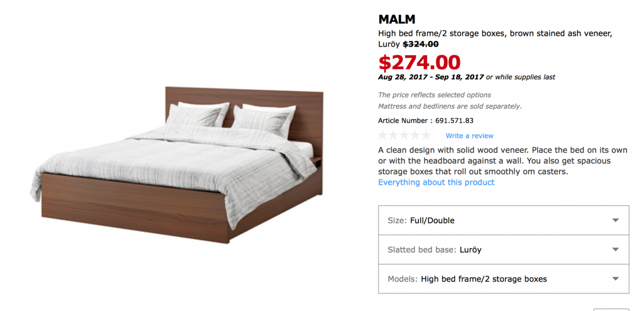644x311 pixels.
Task: Click the second rating star
Action: click(394, 136)
